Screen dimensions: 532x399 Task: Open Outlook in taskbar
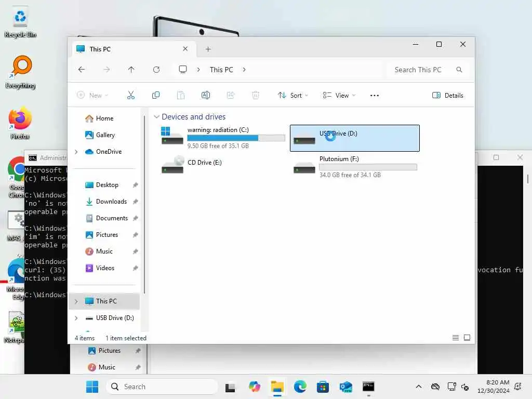click(x=345, y=387)
